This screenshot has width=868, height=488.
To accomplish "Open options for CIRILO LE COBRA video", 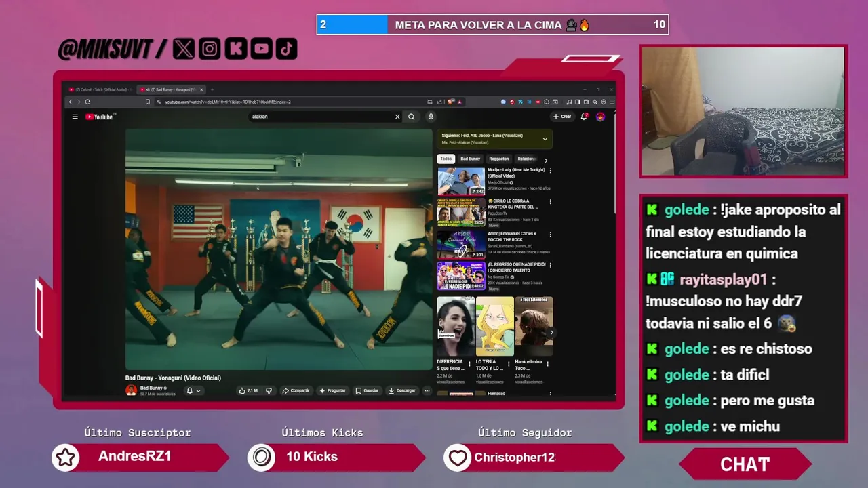I will tap(550, 202).
